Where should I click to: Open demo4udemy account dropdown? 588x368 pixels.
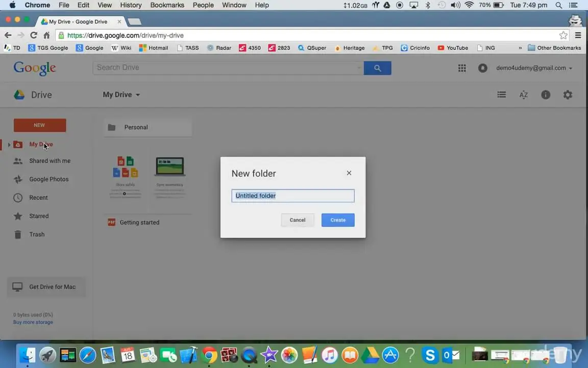(x=534, y=68)
